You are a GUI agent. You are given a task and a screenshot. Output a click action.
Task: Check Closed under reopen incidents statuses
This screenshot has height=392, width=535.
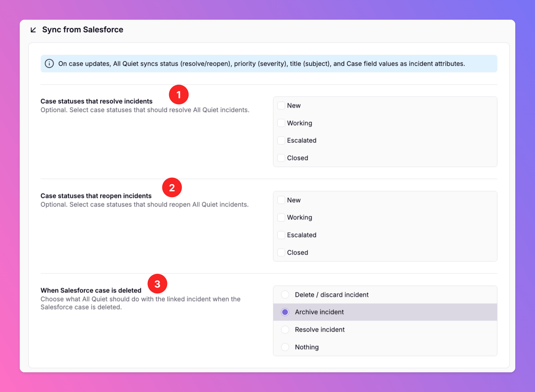(281, 252)
